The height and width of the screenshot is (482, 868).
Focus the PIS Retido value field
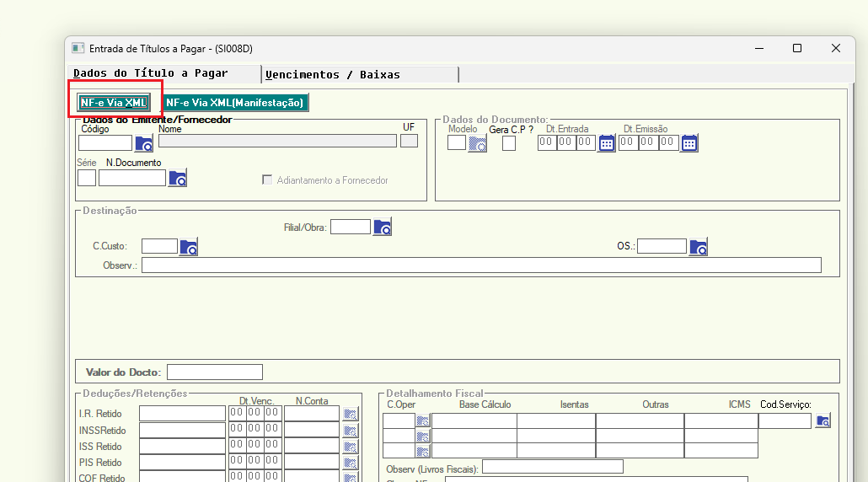point(182,462)
